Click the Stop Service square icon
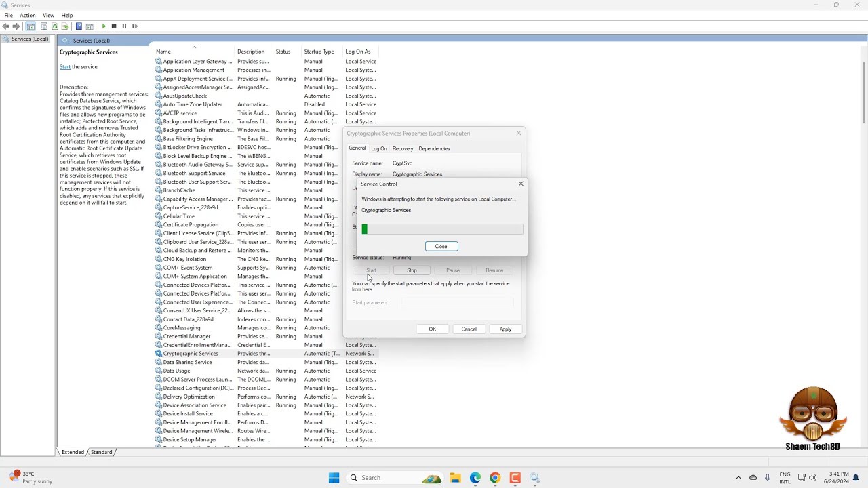The height and width of the screenshot is (488, 868). coord(114,26)
